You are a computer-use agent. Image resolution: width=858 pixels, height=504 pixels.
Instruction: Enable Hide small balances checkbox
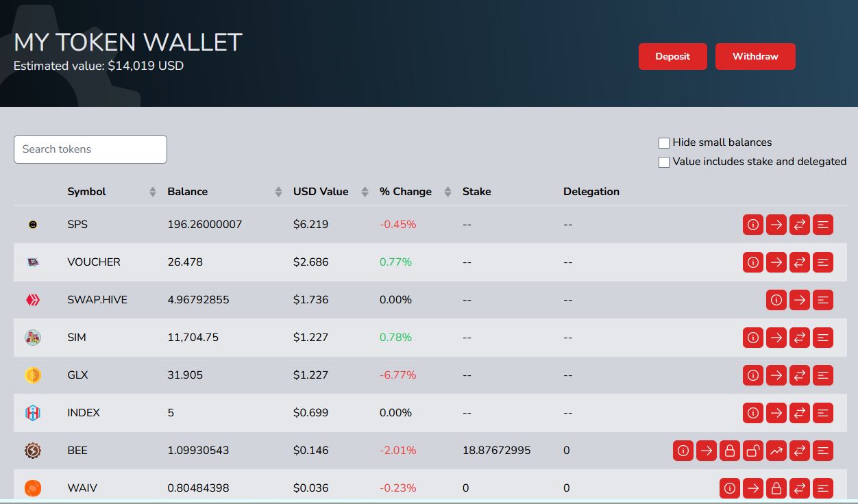664,143
